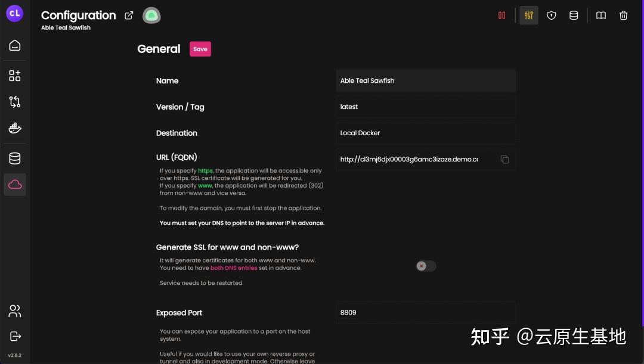This screenshot has height=364, width=644.
Task: Save the General configuration
Action: pyautogui.click(x=200, y=49)
